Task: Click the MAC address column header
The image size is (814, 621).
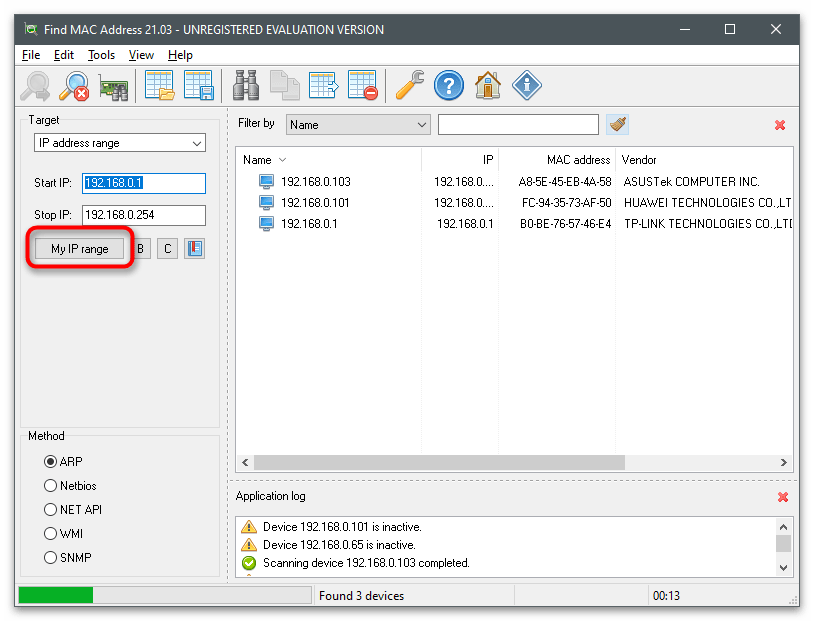Action: [557, 160]
